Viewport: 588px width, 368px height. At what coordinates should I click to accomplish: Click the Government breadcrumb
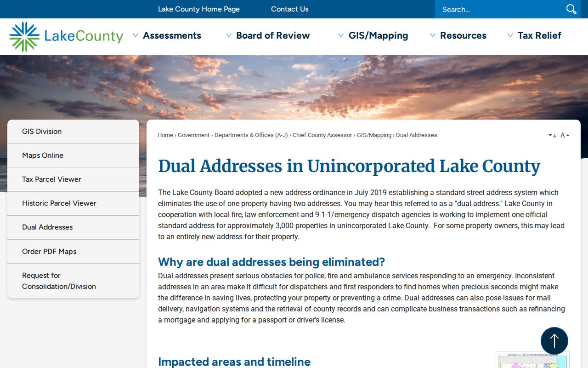tap(194, 135)
